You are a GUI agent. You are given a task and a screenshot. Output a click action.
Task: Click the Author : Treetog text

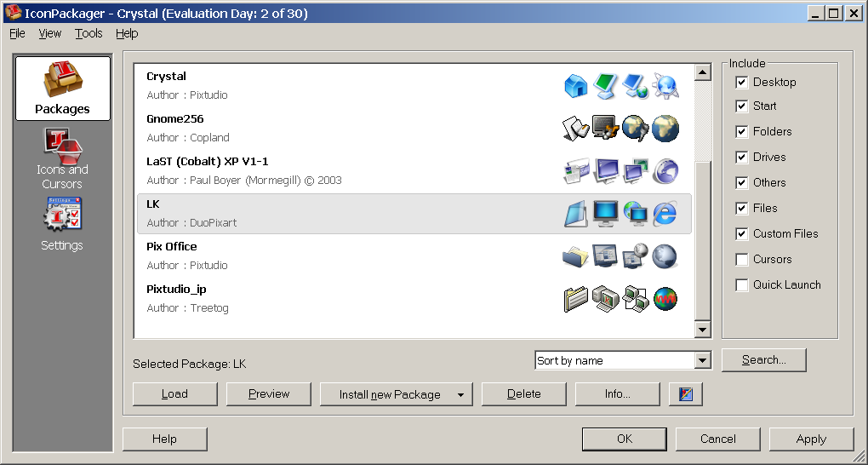(x=188, y=308)
